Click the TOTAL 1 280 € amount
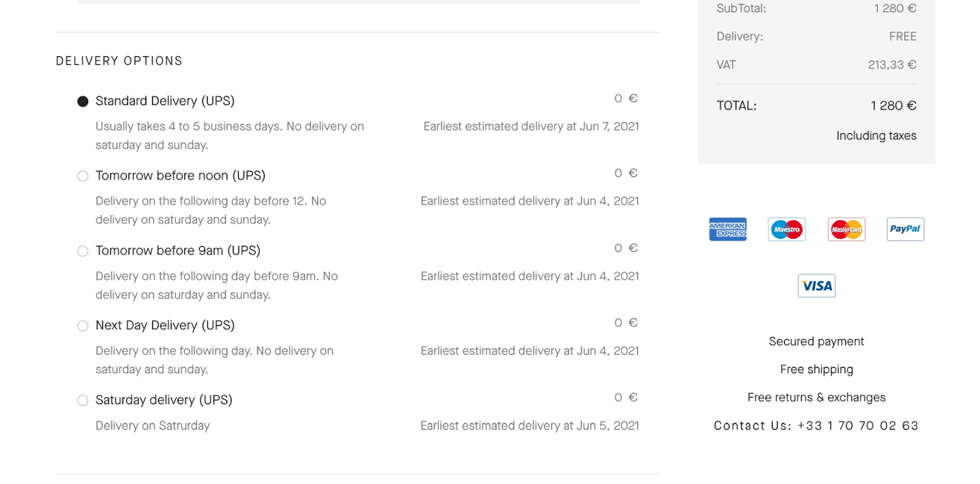The width and height of the screenshot is (980, 484). pos(894,106)
